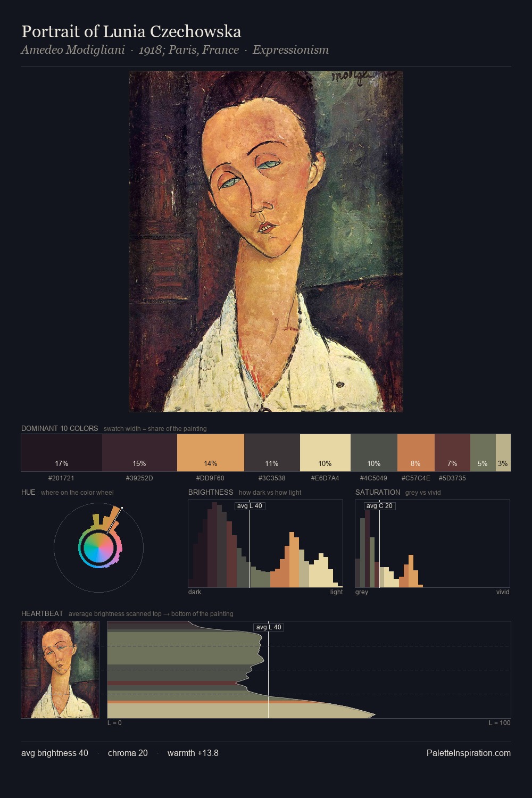This screenshot has width=532, height=798.
Task: Click the 'light' axis label
Action: click(336, 592)
